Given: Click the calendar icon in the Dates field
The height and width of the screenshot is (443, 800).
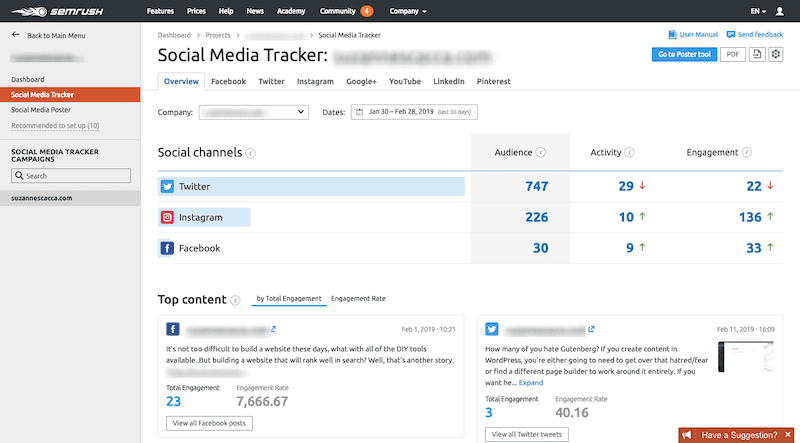Looking at the screenshot, I should click(360, 112).
